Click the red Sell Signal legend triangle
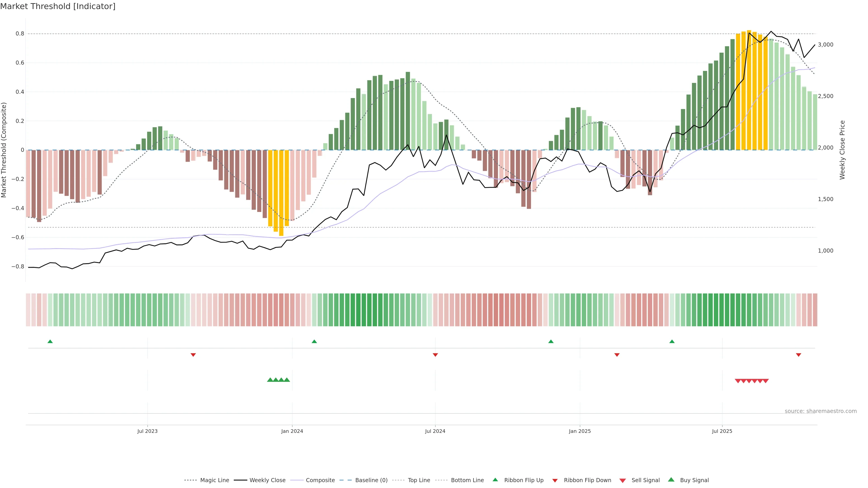This screenshot has height=488, width=868. [623, 481]
